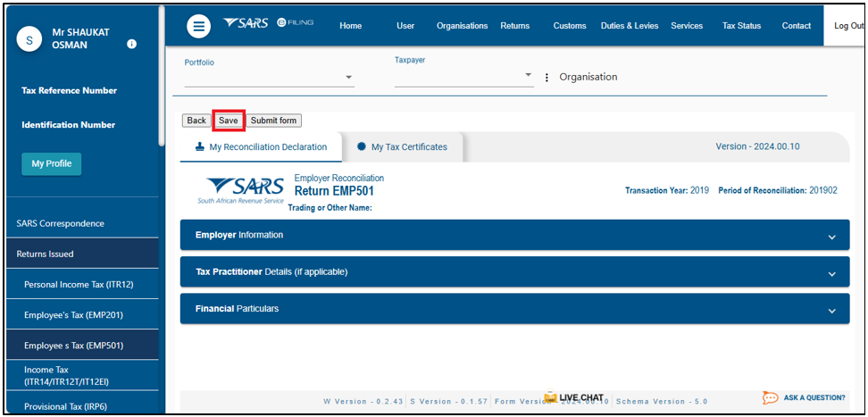
Task: Click the SARS eFiling logo
Action: (x=269, y=23)
